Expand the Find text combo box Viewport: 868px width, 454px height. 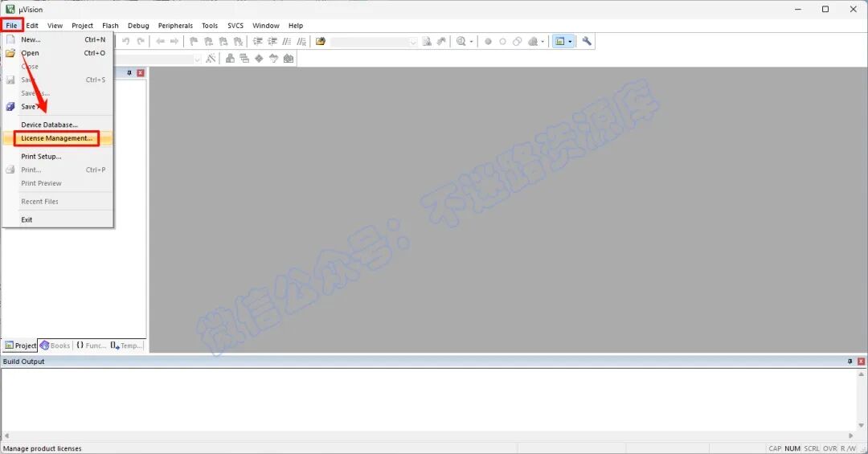pyautogui.click(x=413, y=42)
